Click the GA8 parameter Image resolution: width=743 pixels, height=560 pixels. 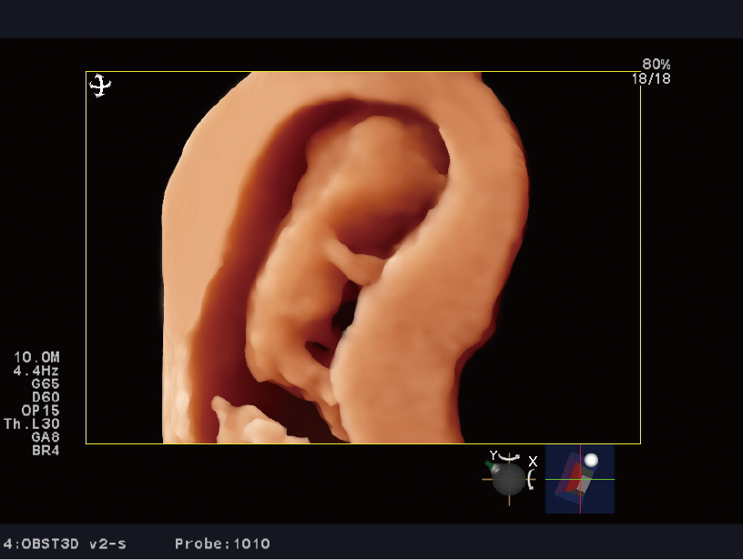[45, 437]
